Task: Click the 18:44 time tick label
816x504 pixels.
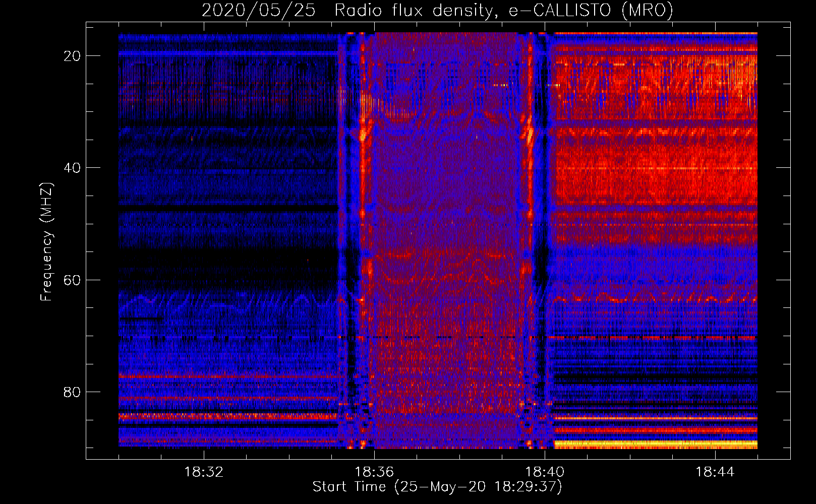Action: click(715, 472)
